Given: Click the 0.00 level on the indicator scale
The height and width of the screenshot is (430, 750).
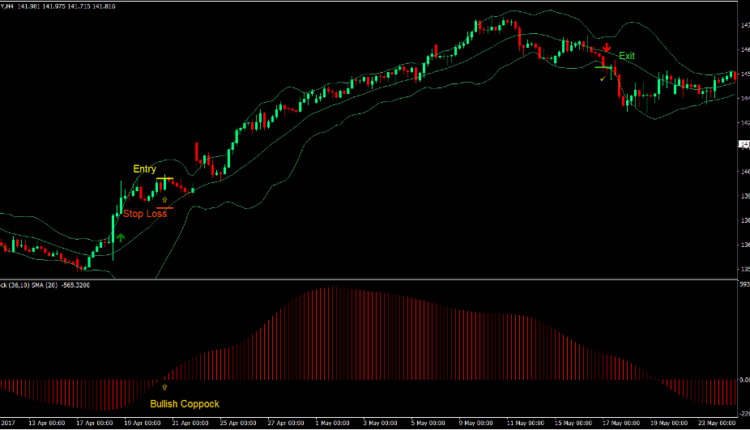Looking at the screenshot, I should [741, 380].
